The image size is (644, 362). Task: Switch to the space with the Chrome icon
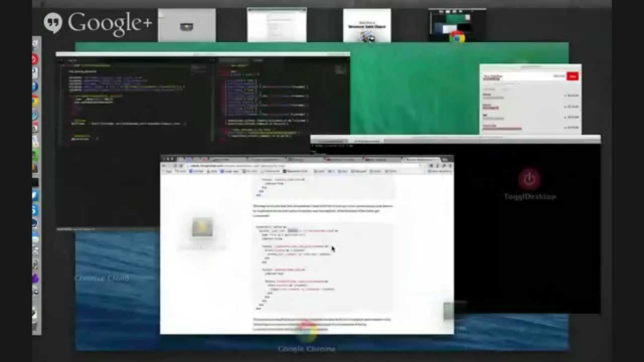457,25
